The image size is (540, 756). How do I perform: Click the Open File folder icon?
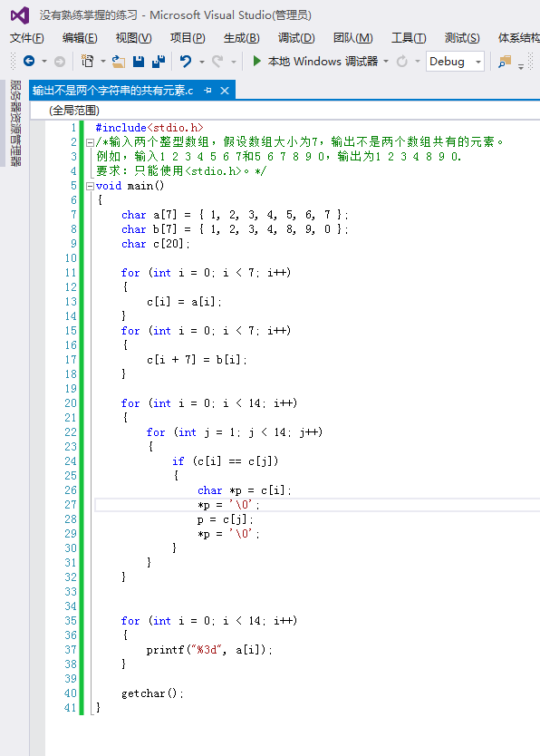pos(119,62)
